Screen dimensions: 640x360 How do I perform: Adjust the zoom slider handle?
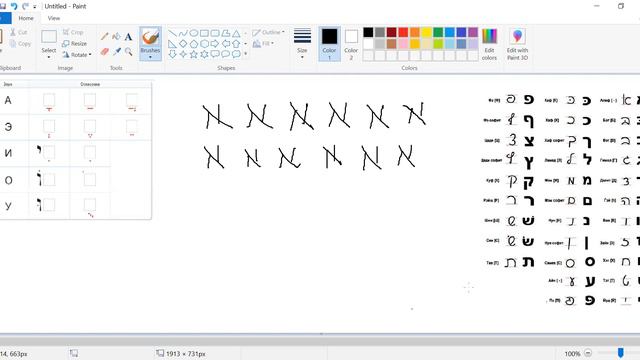click(x=620, y=353)
